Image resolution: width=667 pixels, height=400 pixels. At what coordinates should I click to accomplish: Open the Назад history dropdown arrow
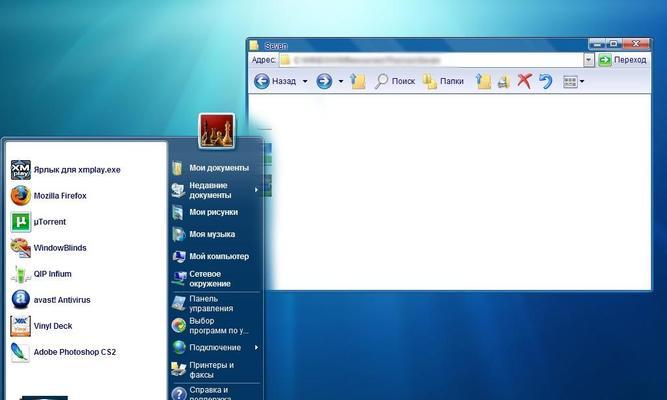pos(305,81)
